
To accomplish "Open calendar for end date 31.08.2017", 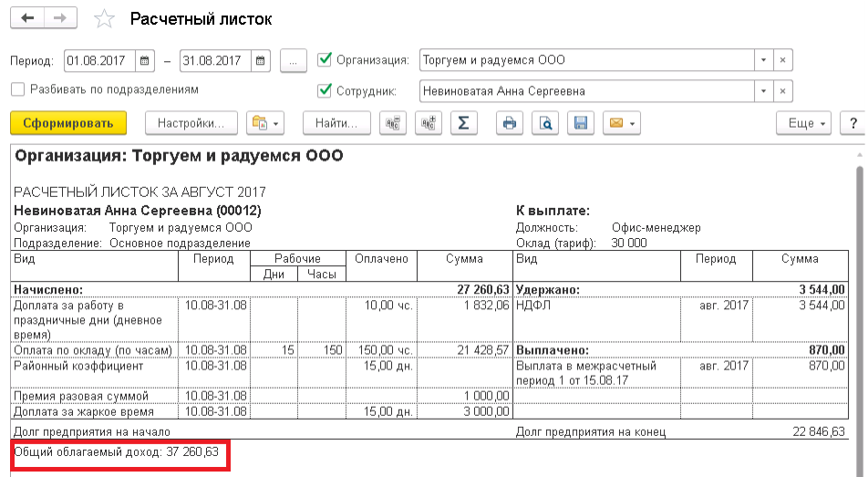I will (260, 60).
